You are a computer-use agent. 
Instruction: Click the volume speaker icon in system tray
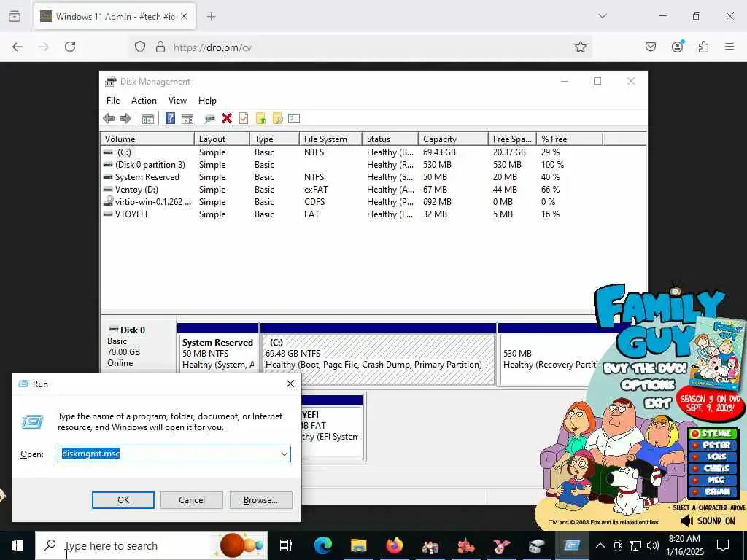(653, 545)
